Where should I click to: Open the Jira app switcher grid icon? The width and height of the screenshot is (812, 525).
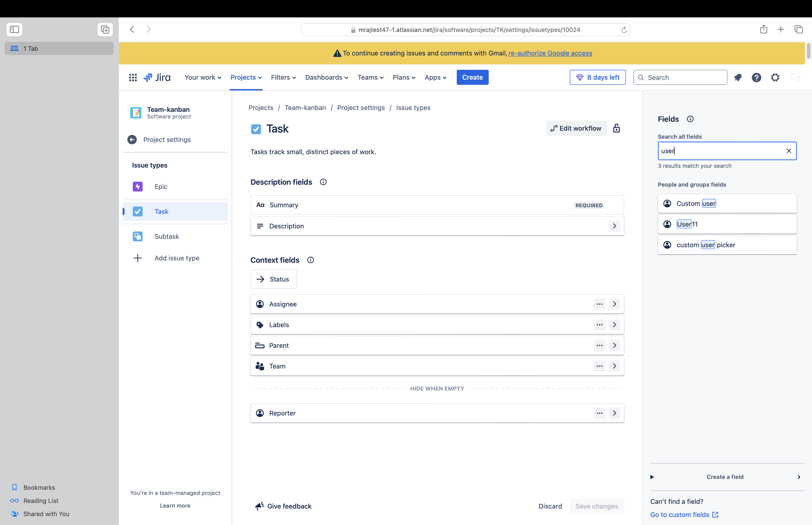tap(133, 77)
